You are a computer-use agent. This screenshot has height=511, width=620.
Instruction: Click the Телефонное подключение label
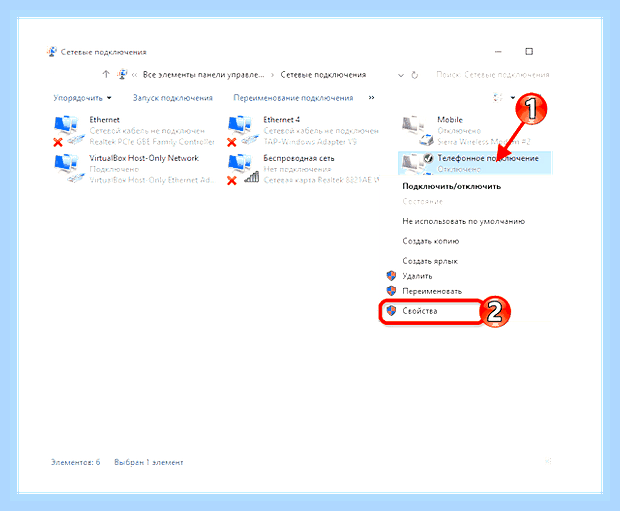(x=488, y=158)
